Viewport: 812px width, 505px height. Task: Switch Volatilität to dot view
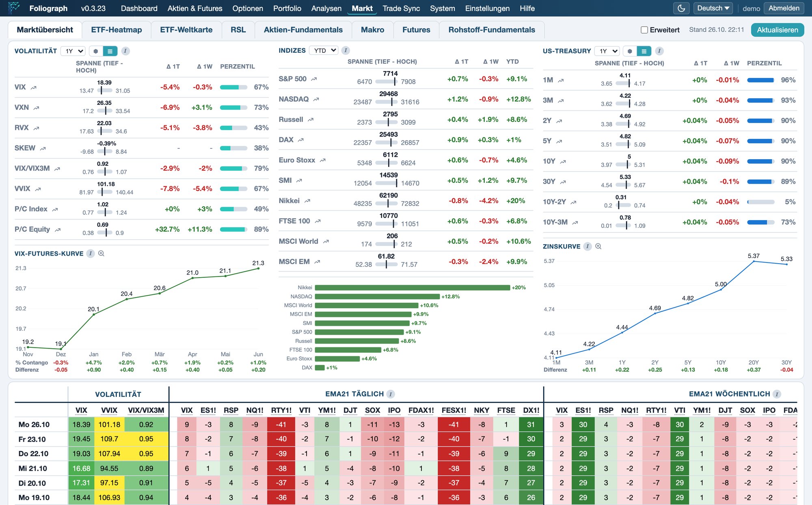[96, 51]
